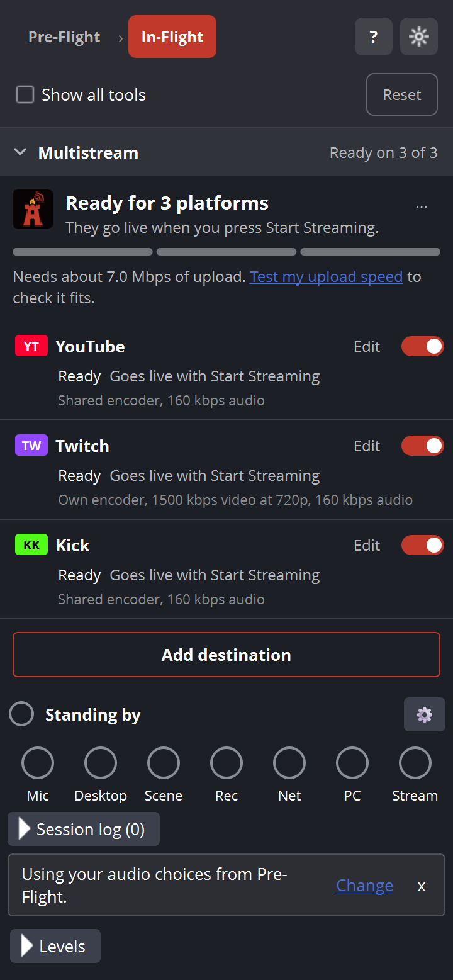This screenshot has height=980, width=453.
Task: Enable the Show all tools checkbox
Action: point(25,95)
